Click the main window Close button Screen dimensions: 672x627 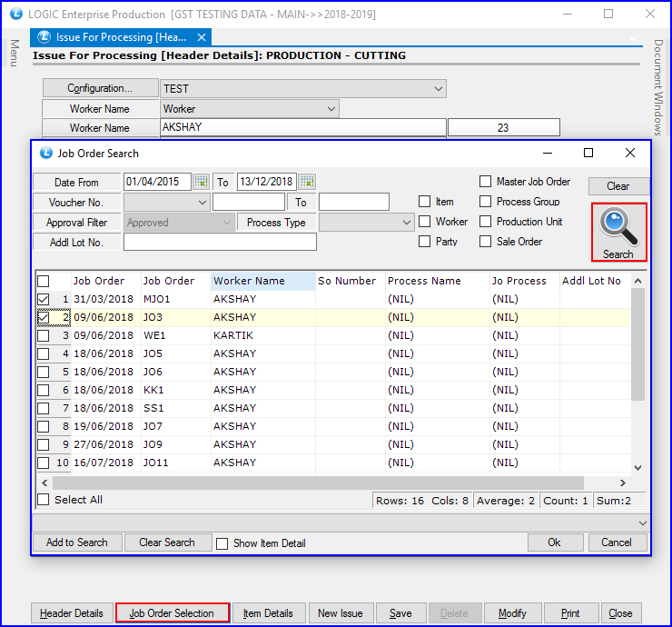pos(620,613)
